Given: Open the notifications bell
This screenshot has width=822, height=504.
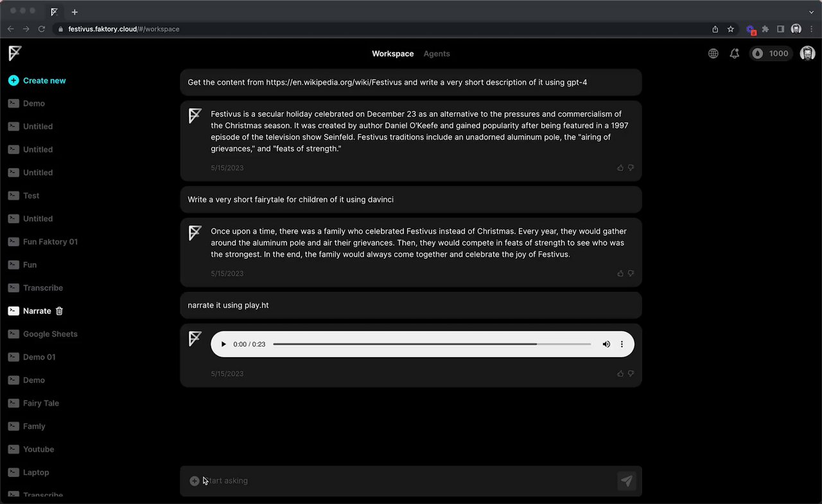Looking at the screenshot, I should (735, 54).
